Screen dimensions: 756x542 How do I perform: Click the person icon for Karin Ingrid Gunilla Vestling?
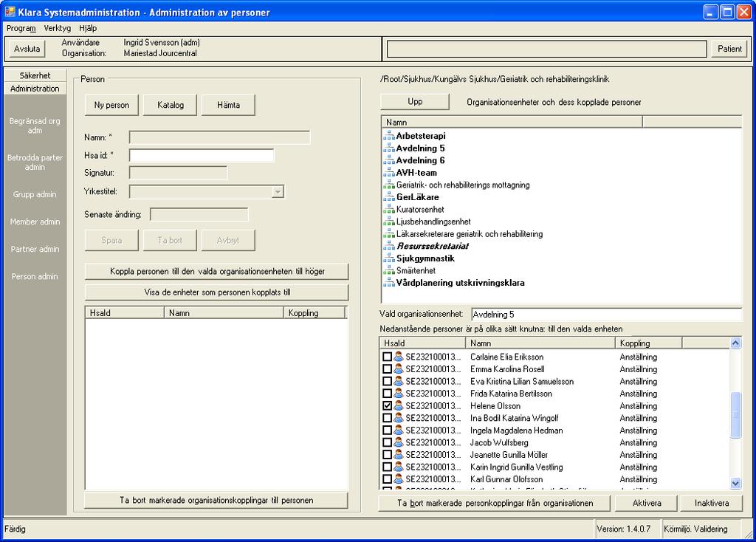pyautogui.click(x=398, y=467)
